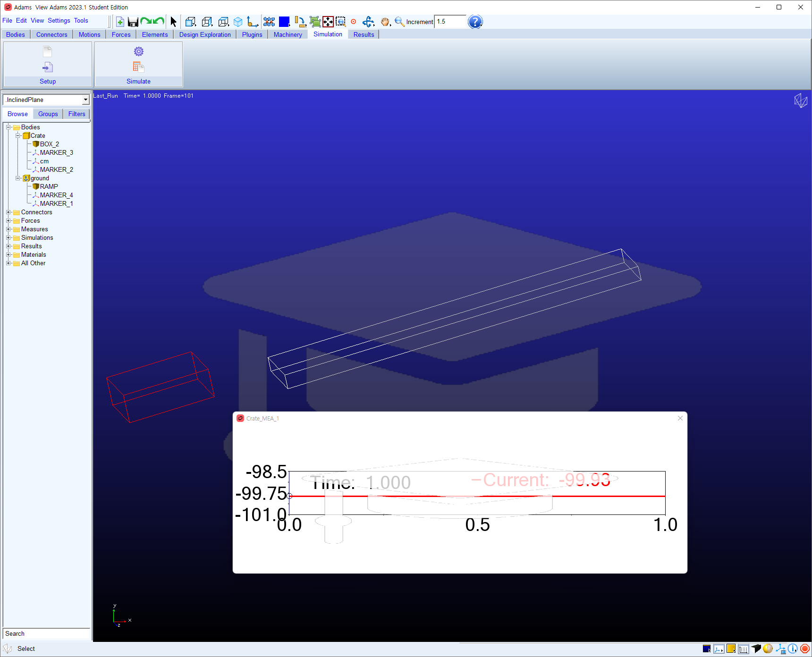The image size is (812, 657).
Task: Expand the Connectors folder in tree
Action: click(8, 212)
